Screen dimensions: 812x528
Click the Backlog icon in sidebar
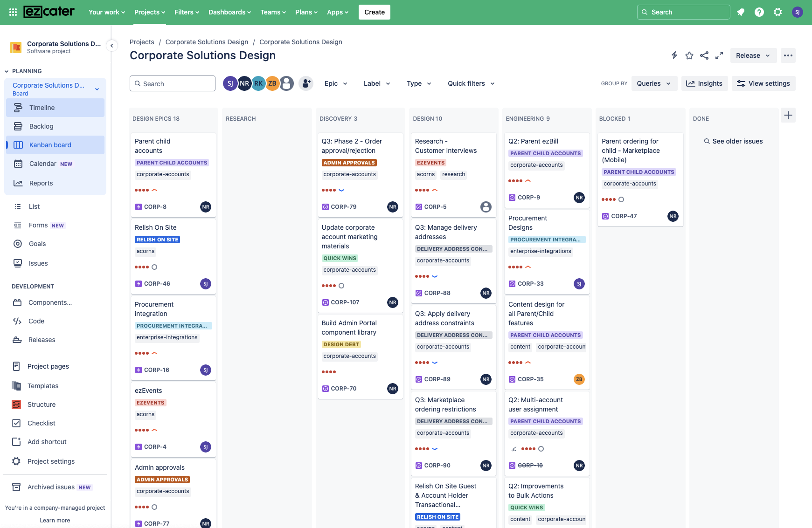click(18, 126)
